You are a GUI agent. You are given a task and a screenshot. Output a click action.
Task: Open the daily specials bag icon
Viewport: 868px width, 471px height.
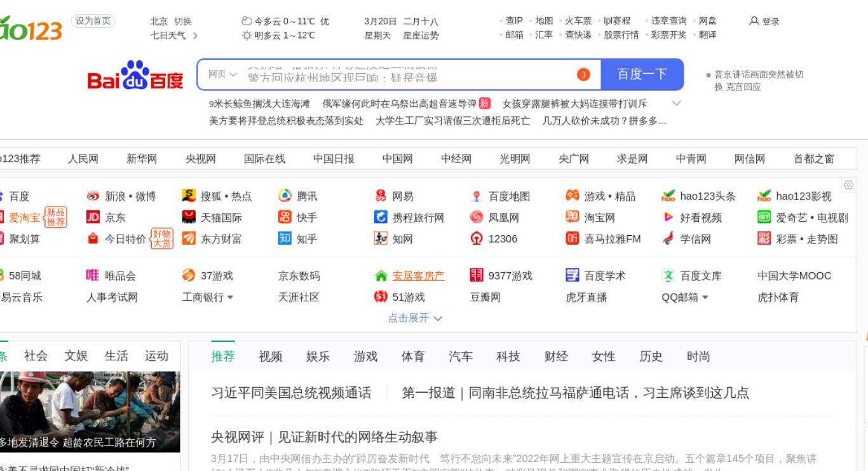click(93, 238)
